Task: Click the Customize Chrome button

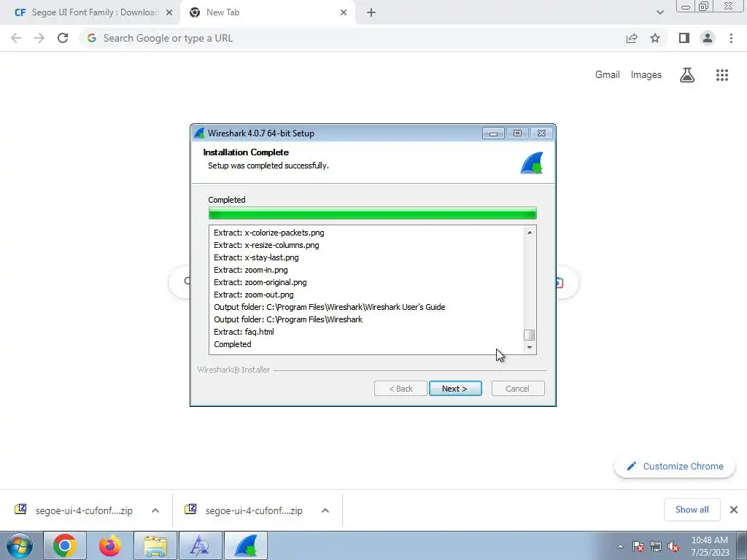Action: 675,466
